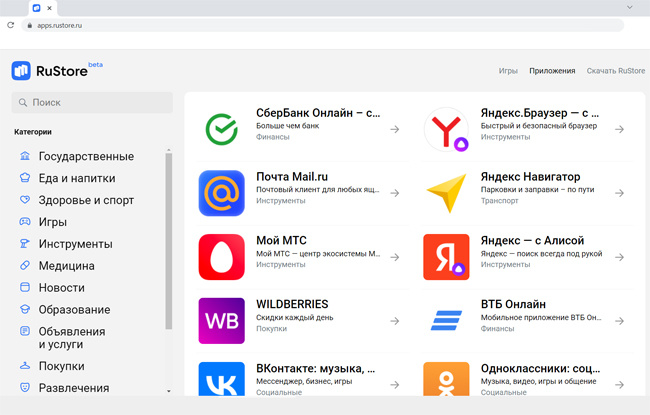
Task: Click the Объявления и услуги category icon
Action: (x=25, y=331)
